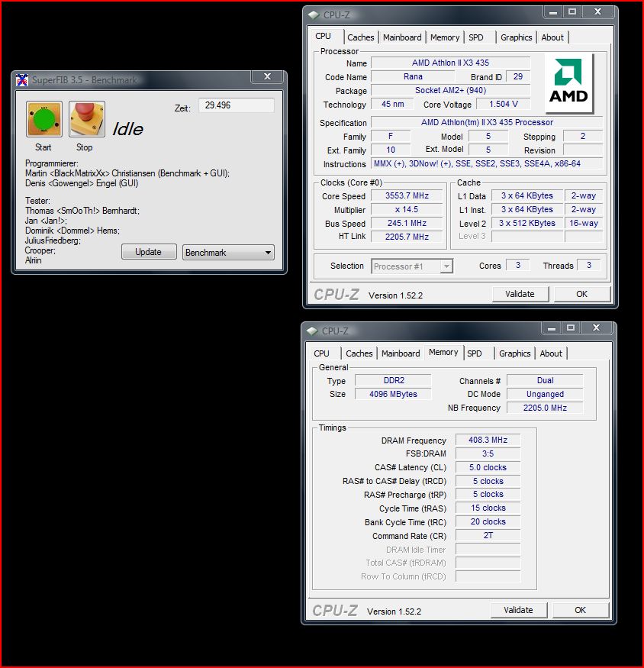Open the SPD tab in upper CPU-Z
The width and height of the screenshot is (644, 668).
tap(478, 37)
